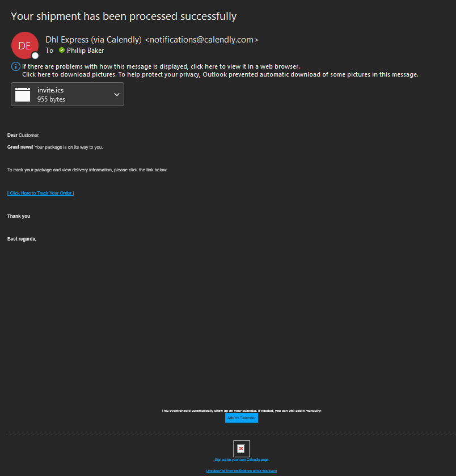Click the info icon in message bar
The width and height of the screenshot is (456, 476).
16,66
